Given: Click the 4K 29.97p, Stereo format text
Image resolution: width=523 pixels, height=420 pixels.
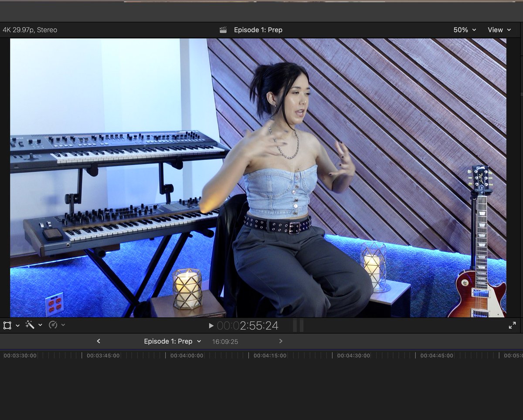Looking at the screenshot, I should [x=30, y=30].
